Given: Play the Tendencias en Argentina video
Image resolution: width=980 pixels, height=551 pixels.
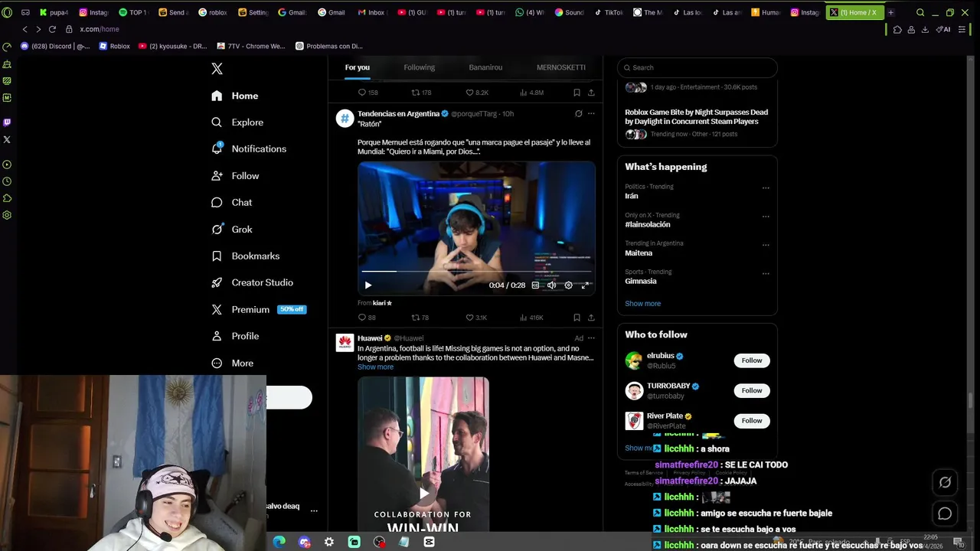Looking at the screenshot, I should (367, 285).
